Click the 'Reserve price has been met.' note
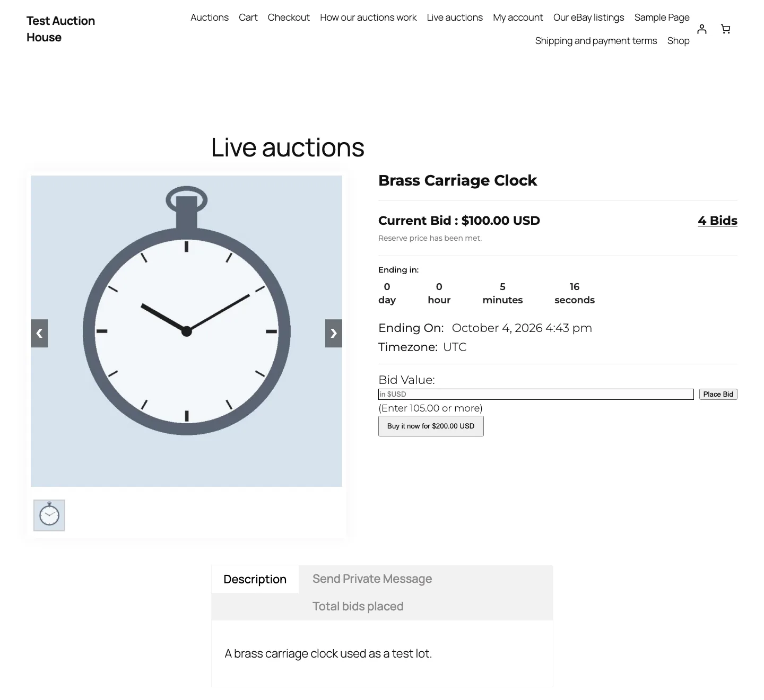 [x=430, y=238]
